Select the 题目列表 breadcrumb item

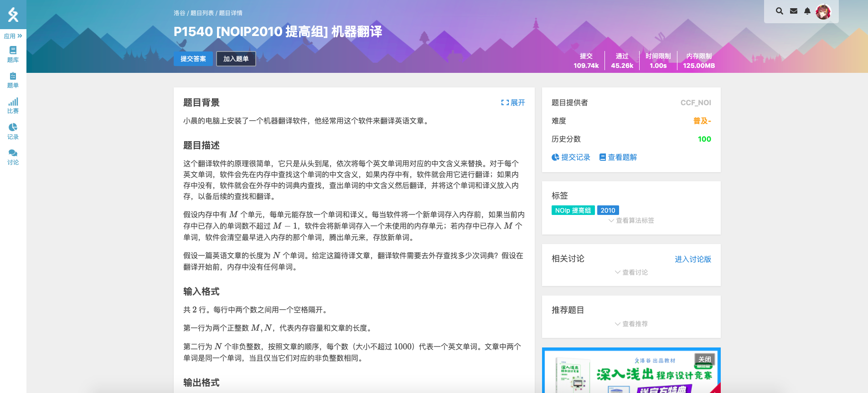[202, 13]
